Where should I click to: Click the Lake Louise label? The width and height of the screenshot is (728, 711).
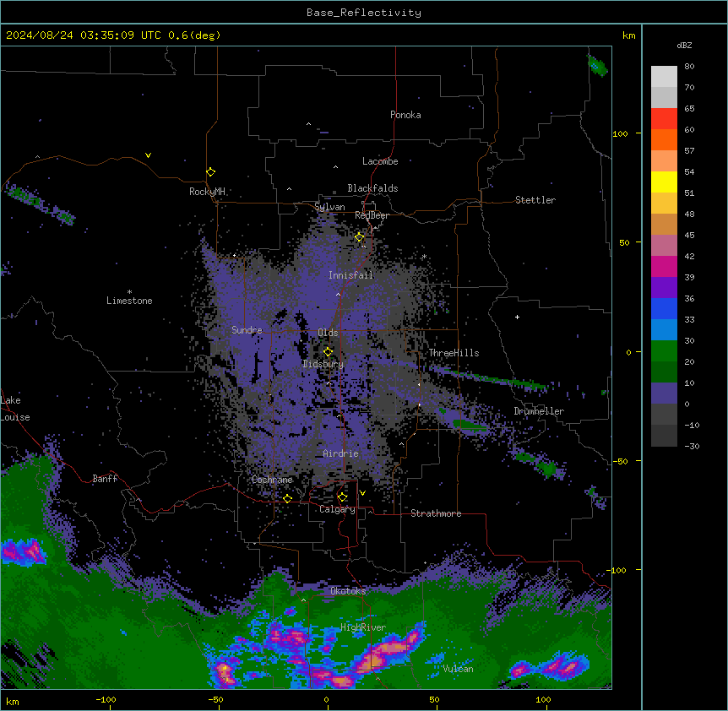(15, 409)
